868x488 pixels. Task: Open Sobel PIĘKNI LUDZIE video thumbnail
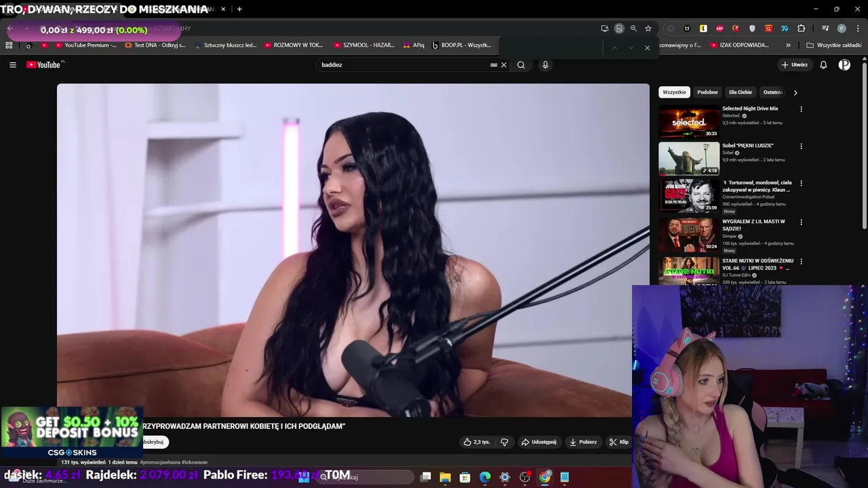(689, 159)
